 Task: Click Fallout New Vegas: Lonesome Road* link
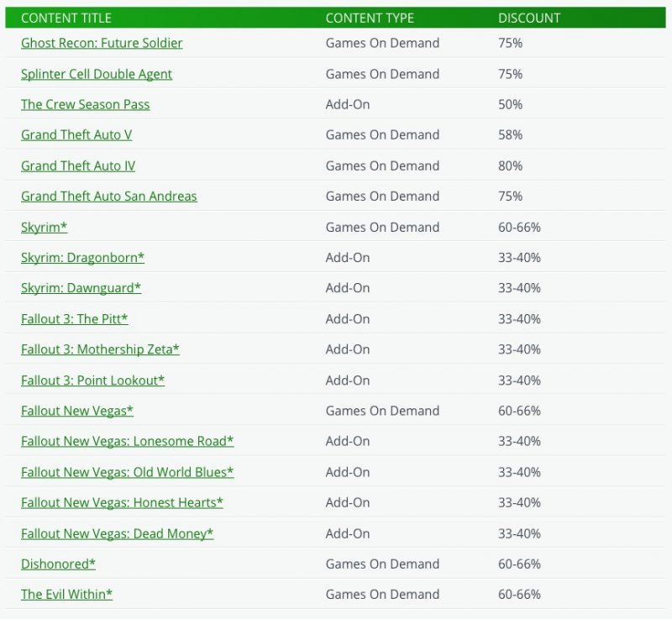(128, 442)
